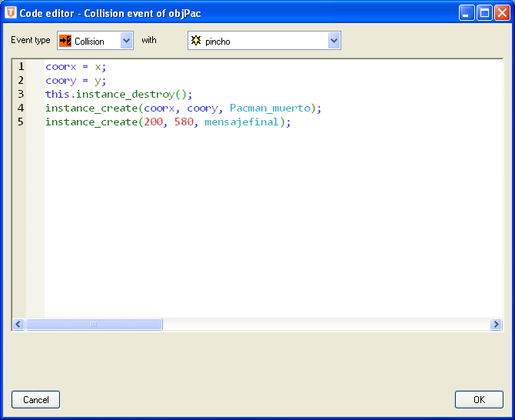
Task: Click the Code editor application icon in title bar
Action: 11,13
